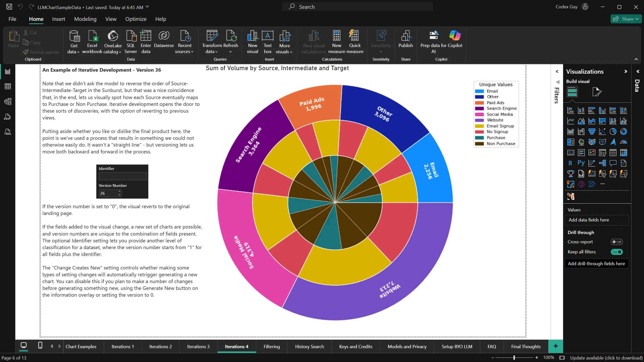The width and height of the screenshot is (644, 362).
Task: Toggle Cross-report drill through off switch
Action: coord(617,242)
